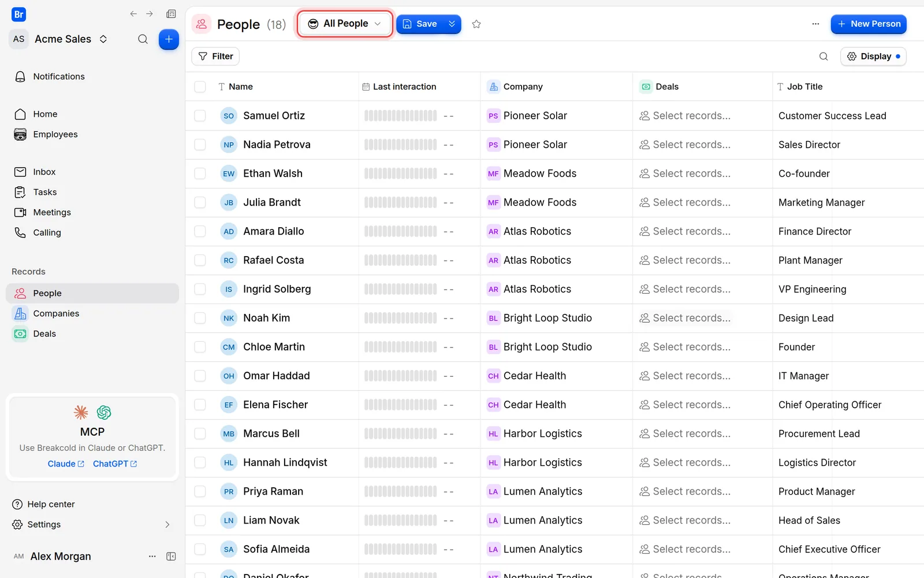
Task: Click the Claude logo in MCP card
Action: 81,412
